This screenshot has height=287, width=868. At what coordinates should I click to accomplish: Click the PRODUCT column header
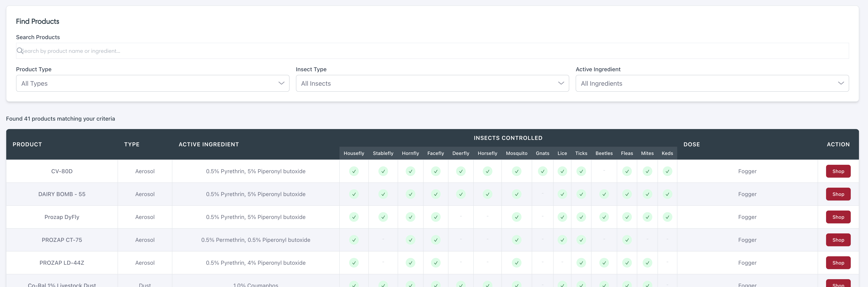point(27,144)
